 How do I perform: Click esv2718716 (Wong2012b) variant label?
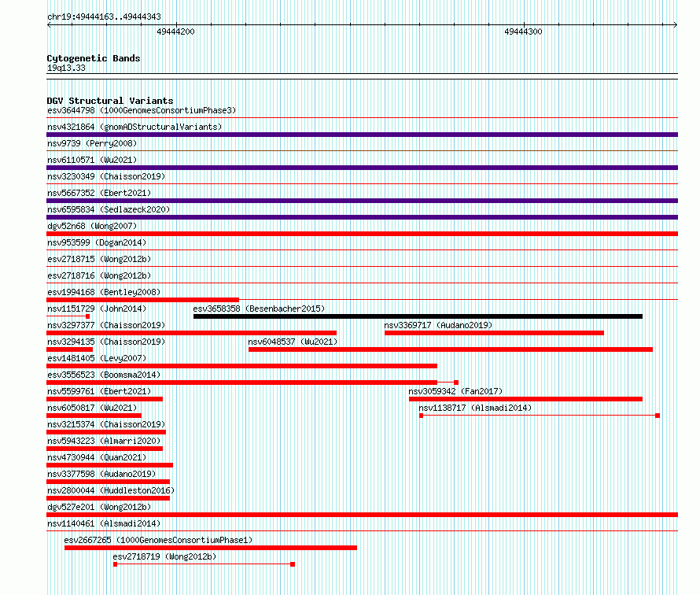point(99,275)
